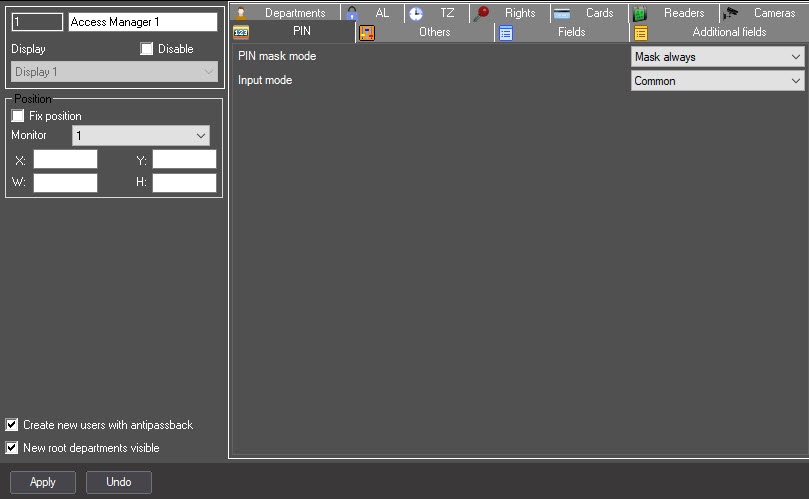Click the Position group label
Screen dimensions: 809x499
pyautogui.click(x=33, y=99)
